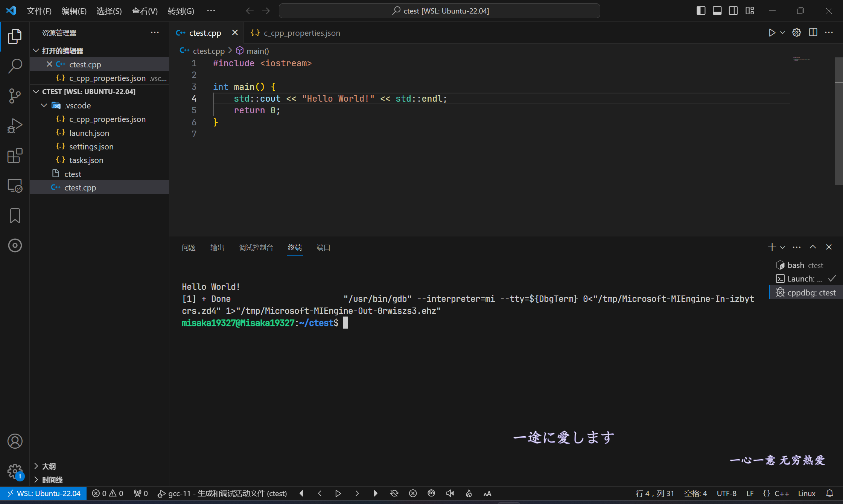
Task: Select the Launch task terminal
Action: (x=805, y=279)
